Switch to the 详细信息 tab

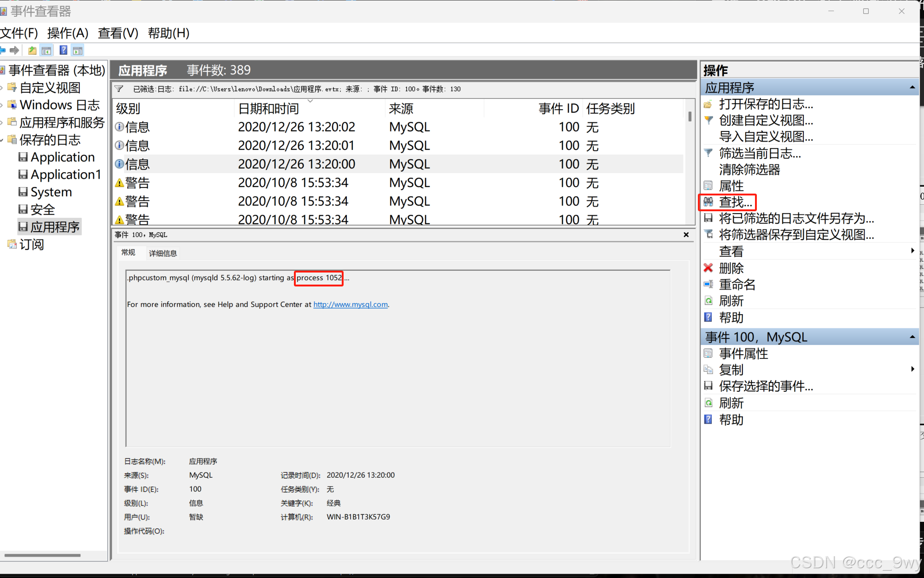(x=163, y=253)
